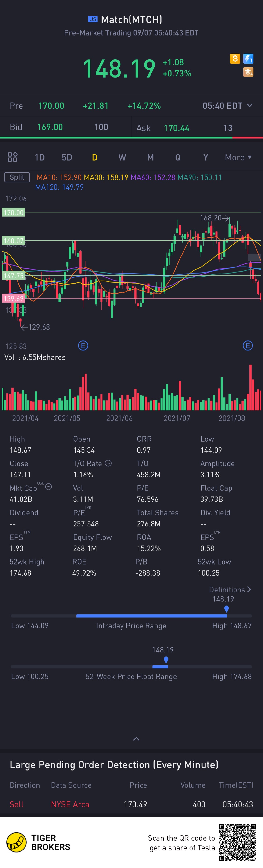Tap the earnings E marker near 2021/05

(83, 345)
